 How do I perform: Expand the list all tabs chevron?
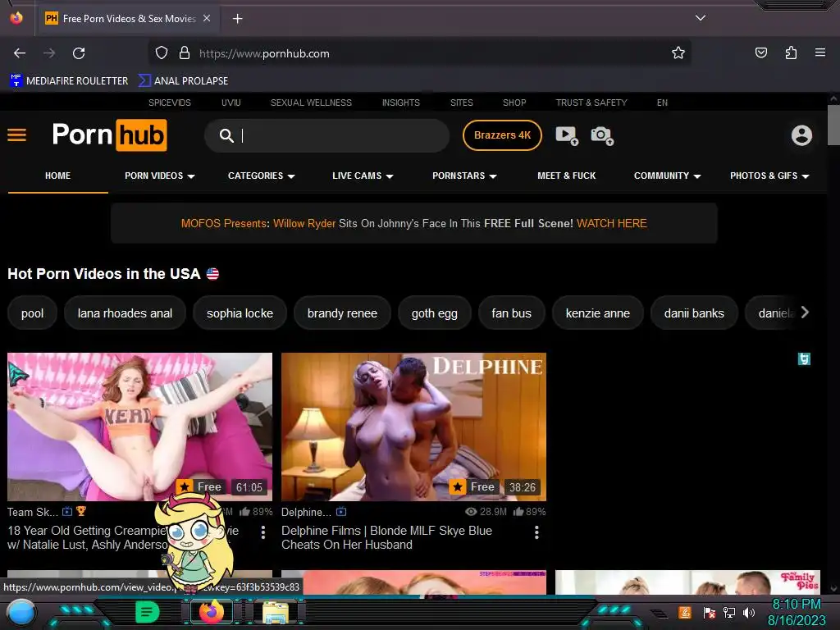coord(701,18)
